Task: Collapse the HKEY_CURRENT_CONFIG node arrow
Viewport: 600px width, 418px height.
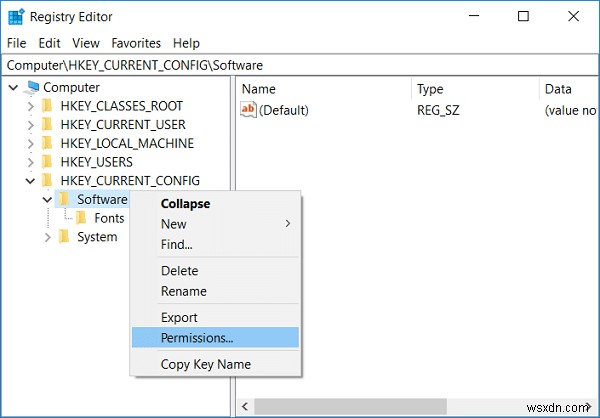Action: click(30, 181)
